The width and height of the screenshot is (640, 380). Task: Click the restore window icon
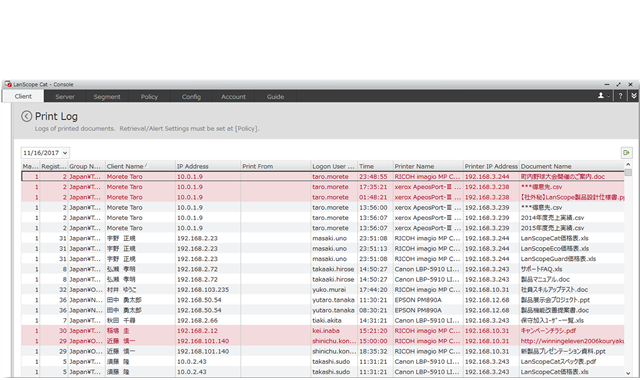(619, 84)
